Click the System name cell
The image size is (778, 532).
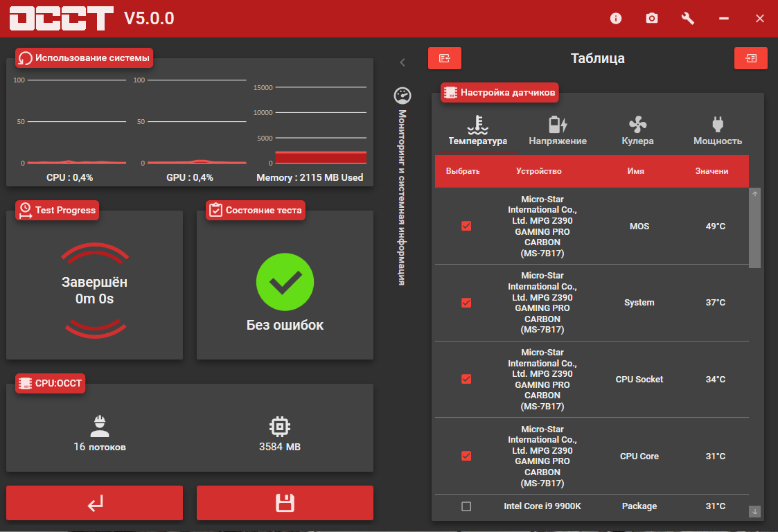(639, 303)
